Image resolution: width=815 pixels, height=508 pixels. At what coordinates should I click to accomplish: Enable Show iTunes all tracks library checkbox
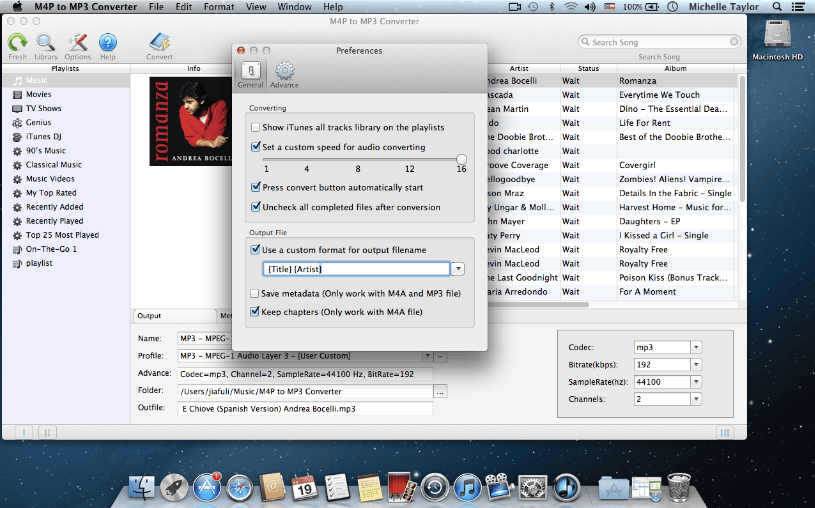[255, 127]
